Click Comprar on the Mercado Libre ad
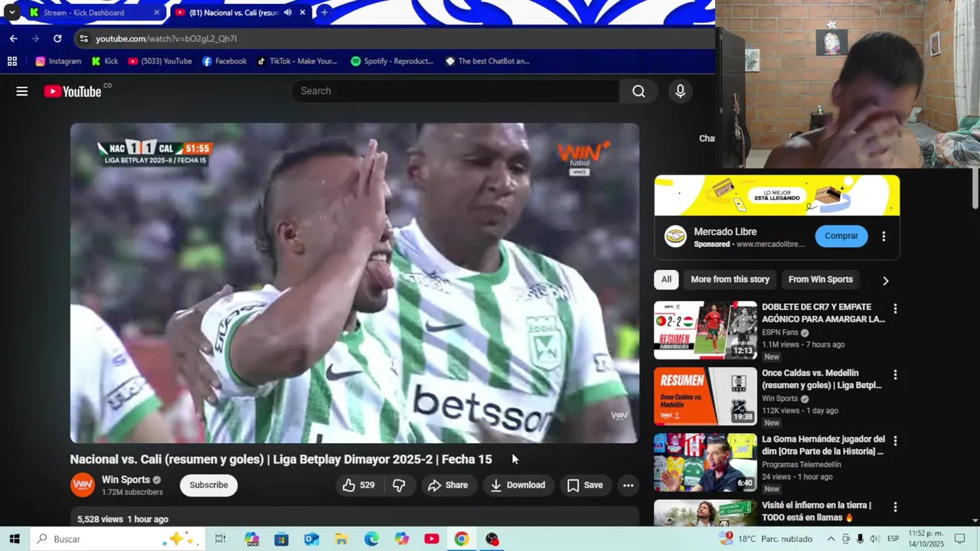 [x=841, y=236]
